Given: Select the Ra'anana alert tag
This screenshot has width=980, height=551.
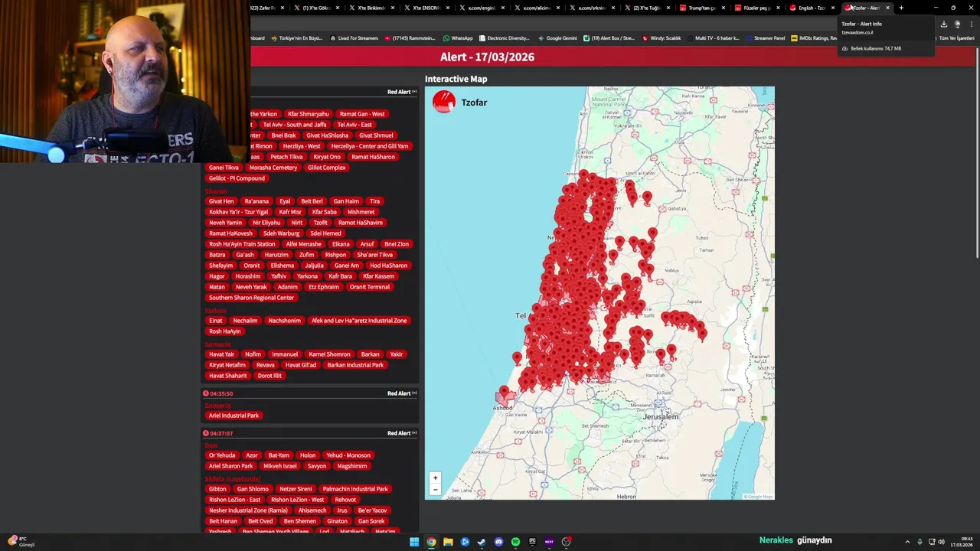Looking at the screenshot, I should tap(256, 201).
